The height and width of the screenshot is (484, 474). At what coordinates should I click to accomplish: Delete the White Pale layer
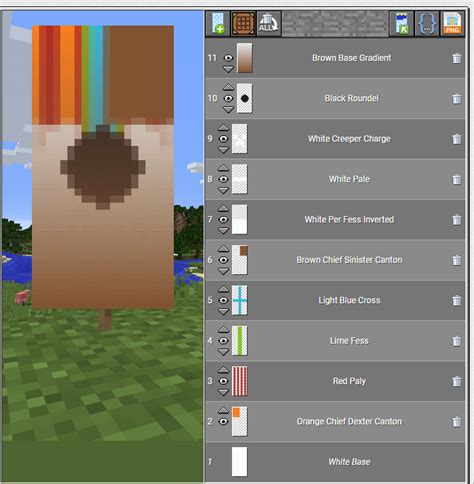[457, 179]
